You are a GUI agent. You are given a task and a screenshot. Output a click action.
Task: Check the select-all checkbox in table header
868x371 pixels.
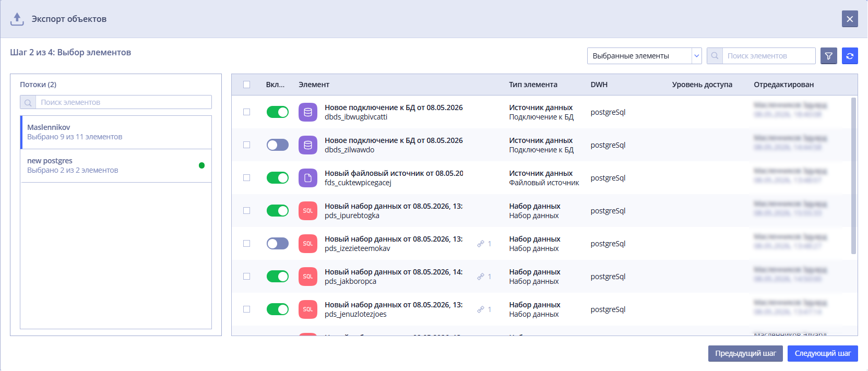tap(247, 85)
